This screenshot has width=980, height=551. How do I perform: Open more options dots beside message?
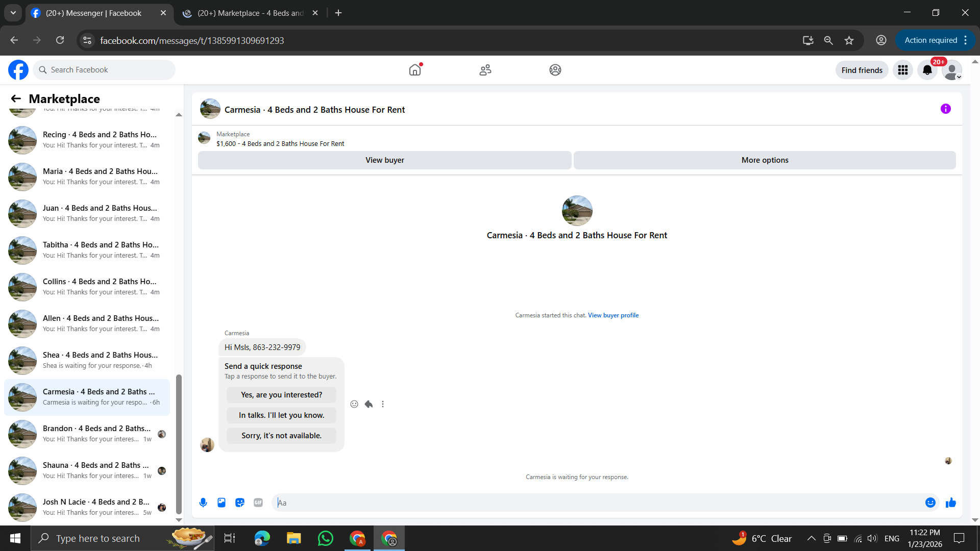pyautogui.click(x=383, y=404)
